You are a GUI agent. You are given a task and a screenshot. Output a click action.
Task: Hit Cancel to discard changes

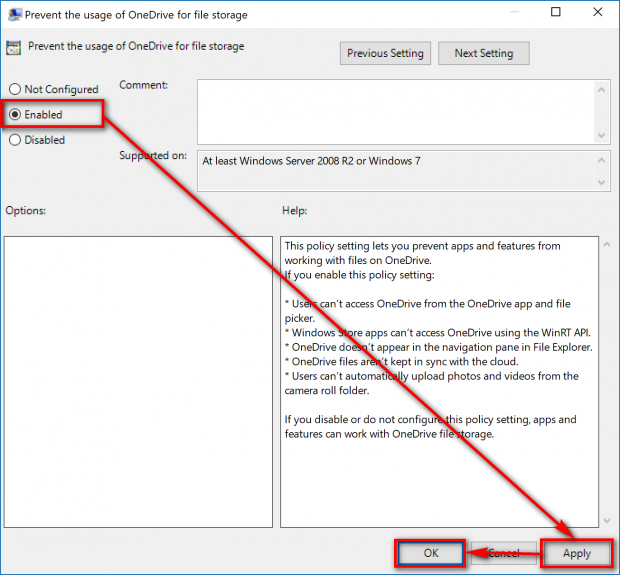[503, 553]
